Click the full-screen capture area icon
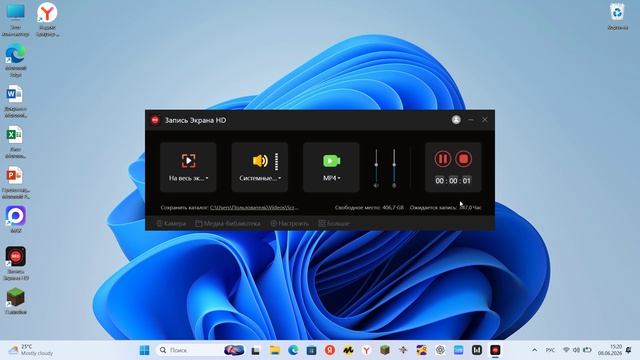 [189, 160]
